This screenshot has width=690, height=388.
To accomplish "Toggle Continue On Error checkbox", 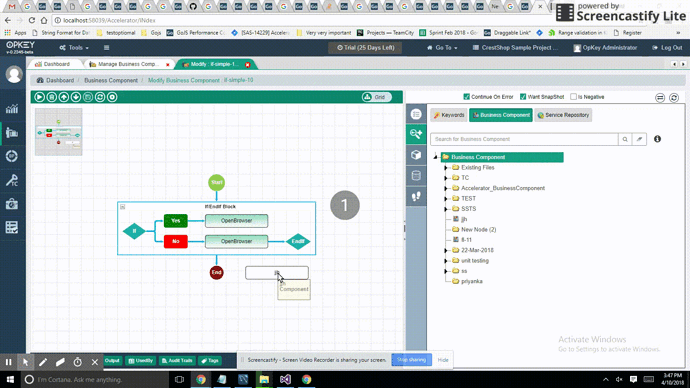I will coord(466,97).
